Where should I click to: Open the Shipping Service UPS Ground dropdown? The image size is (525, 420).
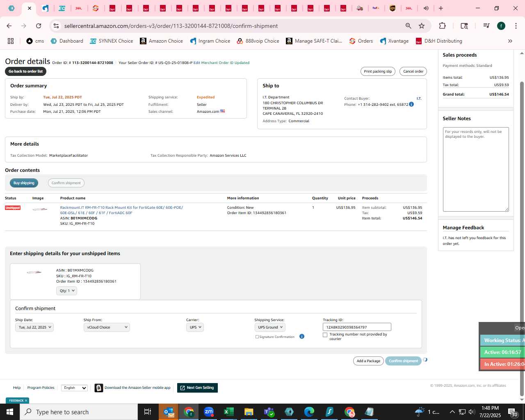tap(270, 327)
